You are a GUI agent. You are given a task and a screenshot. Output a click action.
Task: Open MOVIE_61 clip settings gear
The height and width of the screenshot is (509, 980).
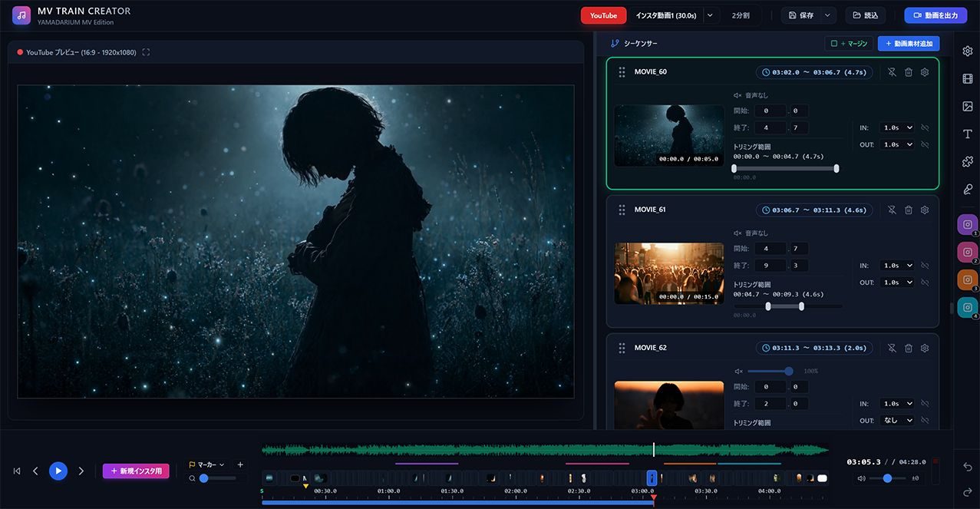coord(925,210)
